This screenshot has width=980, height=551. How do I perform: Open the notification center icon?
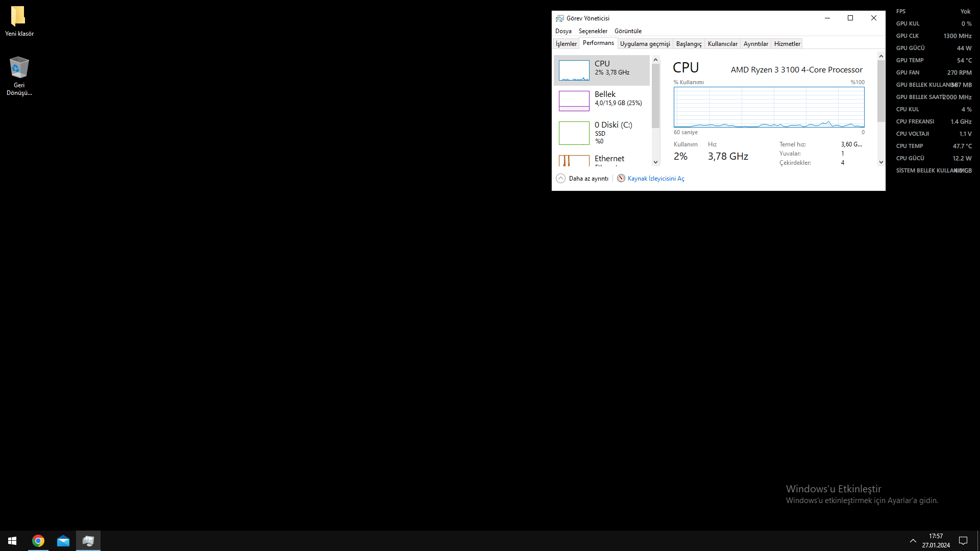tap(963, 541)
